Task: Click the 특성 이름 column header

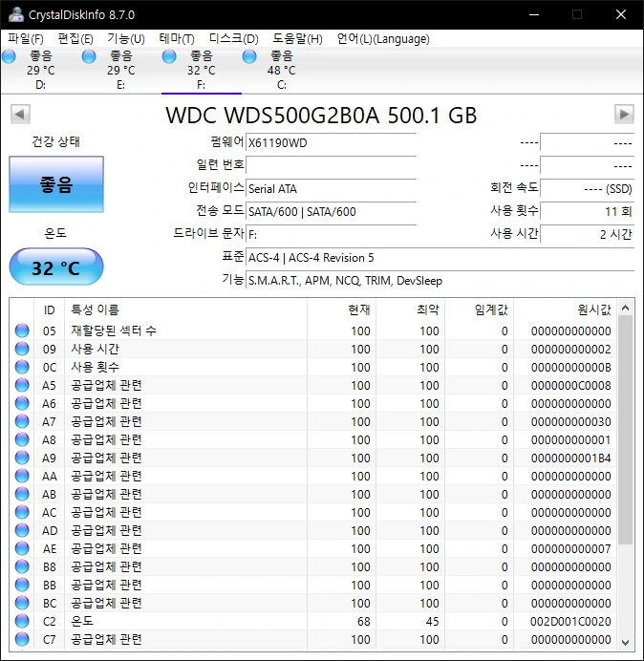Action: (185, 309)
